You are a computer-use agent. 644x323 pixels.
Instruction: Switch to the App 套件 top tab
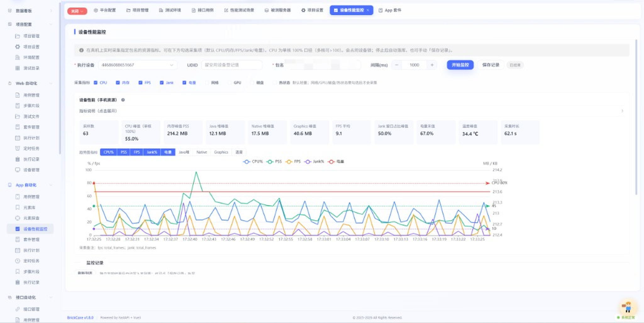click(x=390, y=10)
